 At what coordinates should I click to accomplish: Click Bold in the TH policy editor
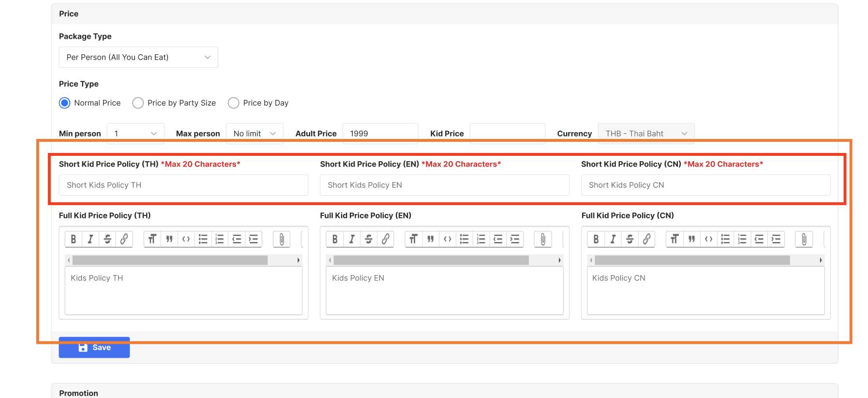tap(74, 239)
